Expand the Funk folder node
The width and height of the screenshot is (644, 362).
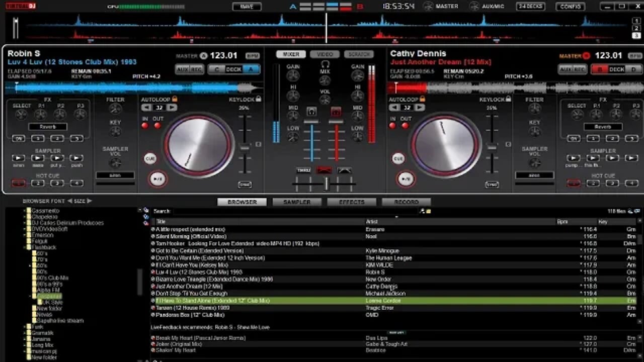[x=25, y=327]
